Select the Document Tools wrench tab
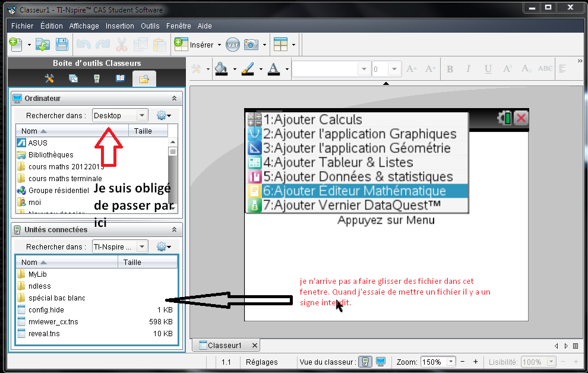588x373 pixels. tap(49, 78)
